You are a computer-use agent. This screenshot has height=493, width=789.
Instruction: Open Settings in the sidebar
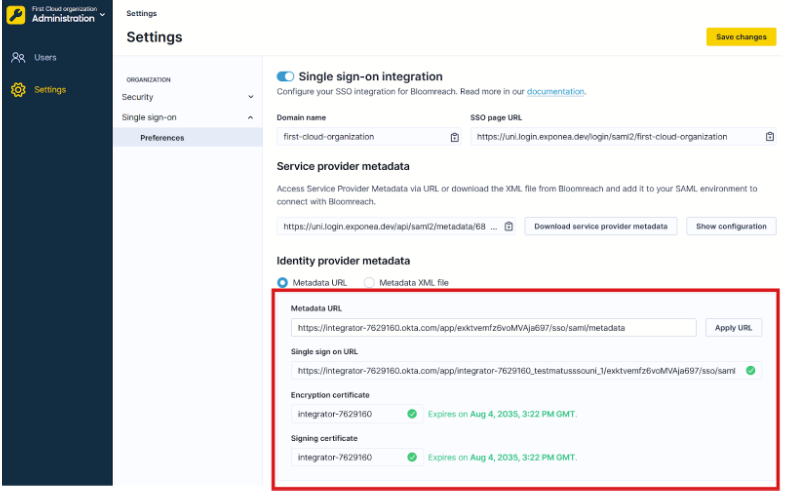(50, 90)
